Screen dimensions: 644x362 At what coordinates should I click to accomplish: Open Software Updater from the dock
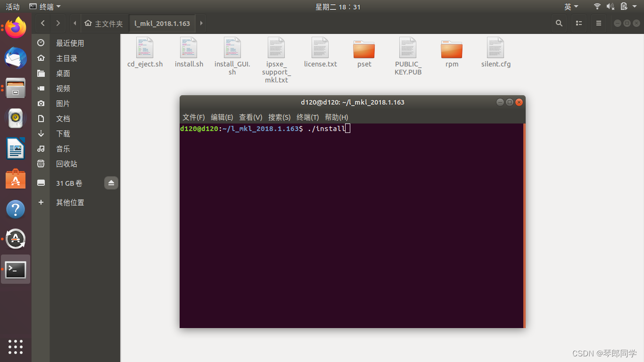point(16,239)
